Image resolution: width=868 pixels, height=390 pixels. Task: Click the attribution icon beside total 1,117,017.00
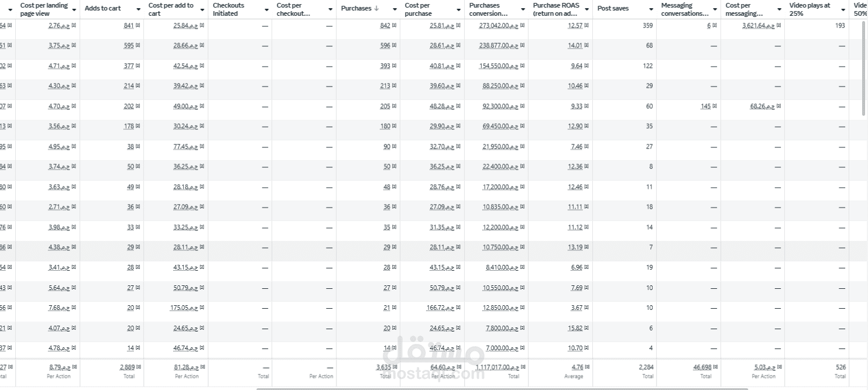524,367
